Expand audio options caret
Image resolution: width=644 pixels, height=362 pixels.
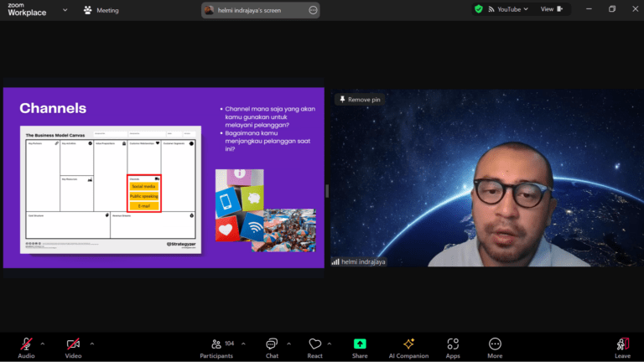[43, 343]
